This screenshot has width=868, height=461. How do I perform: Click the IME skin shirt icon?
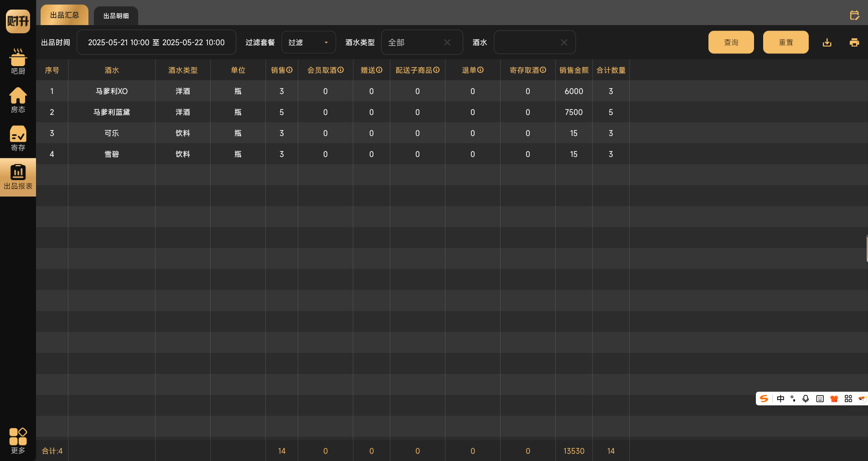tap(834, 399)
